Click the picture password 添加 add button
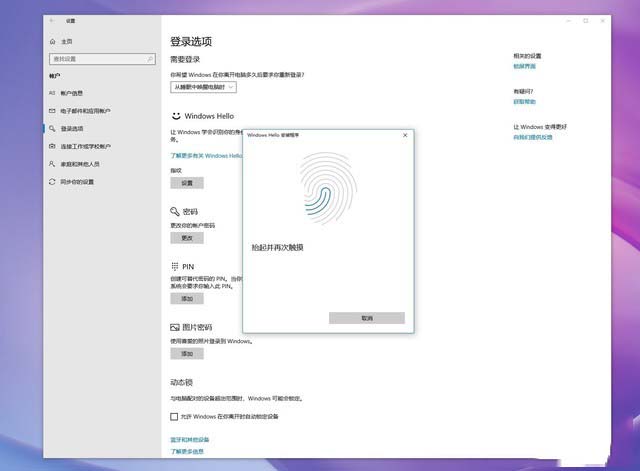Viewport: 640px width, 471px height. click(x=187, y=354)
